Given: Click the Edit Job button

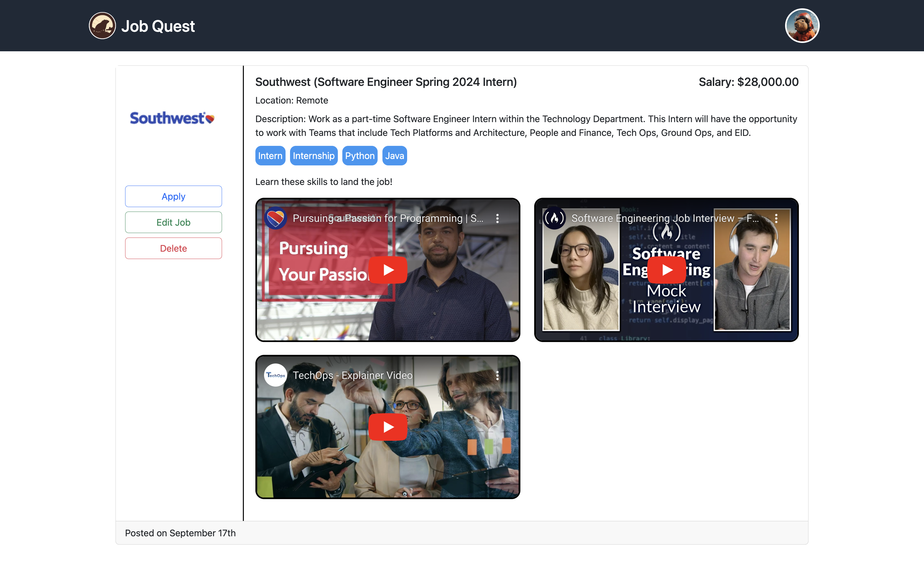Looking at the screenshot, I should [173, 222].
